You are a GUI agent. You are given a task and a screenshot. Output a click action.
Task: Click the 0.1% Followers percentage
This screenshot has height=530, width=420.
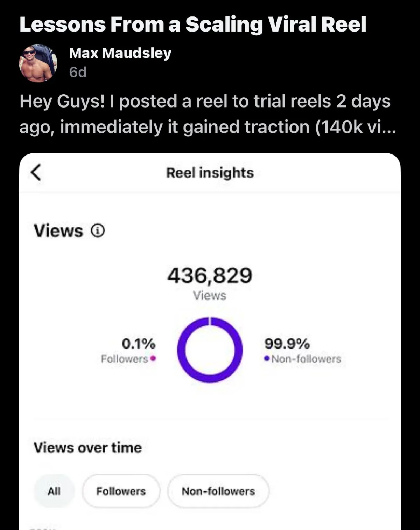coord(139,344)
